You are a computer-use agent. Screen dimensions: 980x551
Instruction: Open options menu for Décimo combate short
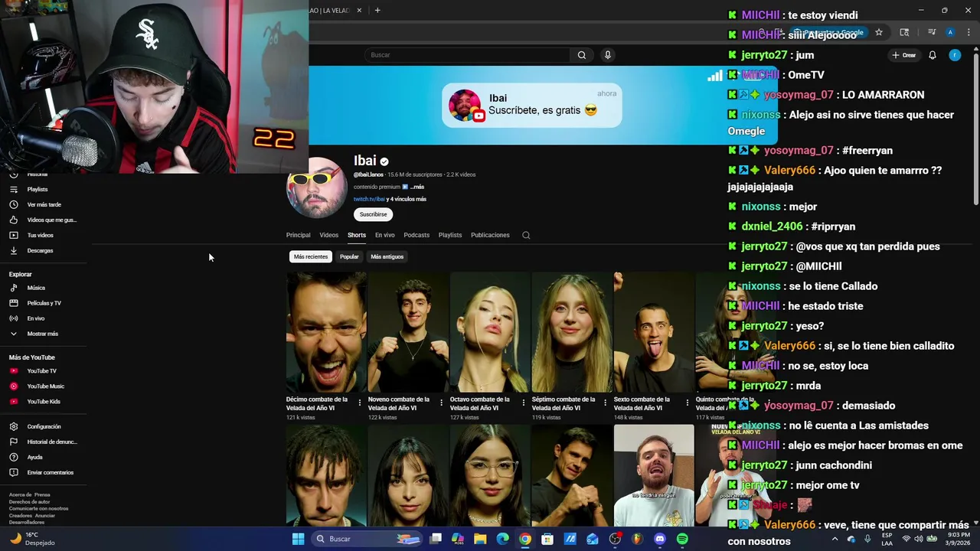360,402
